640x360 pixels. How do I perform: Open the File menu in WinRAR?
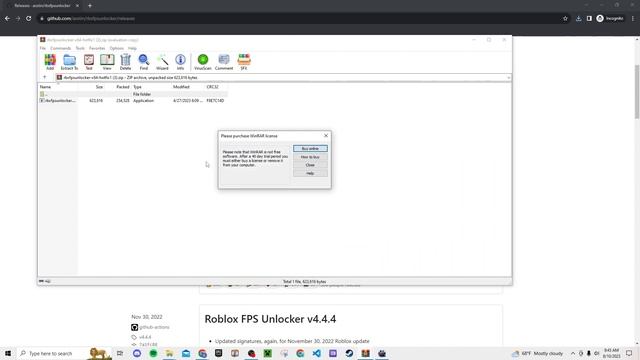pos(43,48)
